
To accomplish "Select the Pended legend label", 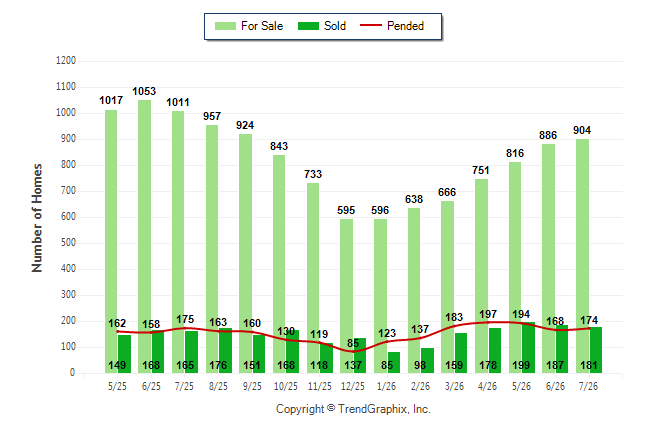I will pyautogui.click(x=405, y=26).
